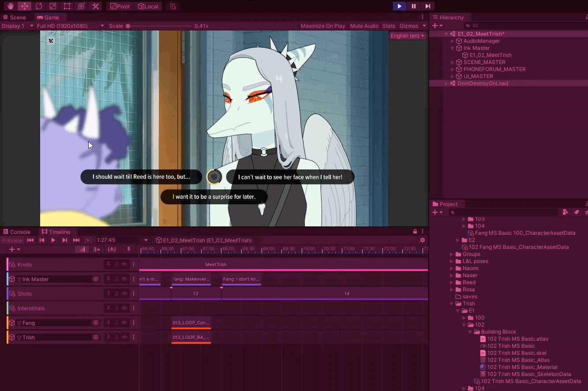Open the English (en) language dropdown
588x391 pixels.
[406, 35]
